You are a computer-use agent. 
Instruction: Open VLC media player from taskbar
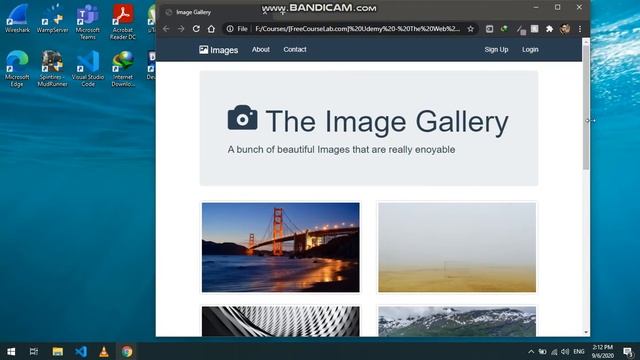104,351
